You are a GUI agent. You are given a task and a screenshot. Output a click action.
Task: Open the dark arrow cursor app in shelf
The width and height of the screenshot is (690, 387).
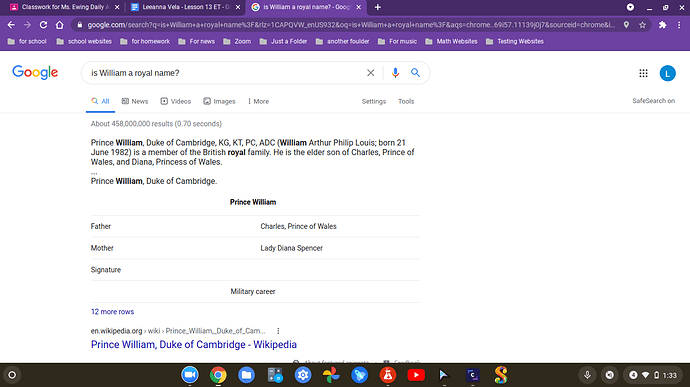tap(444, 375)
